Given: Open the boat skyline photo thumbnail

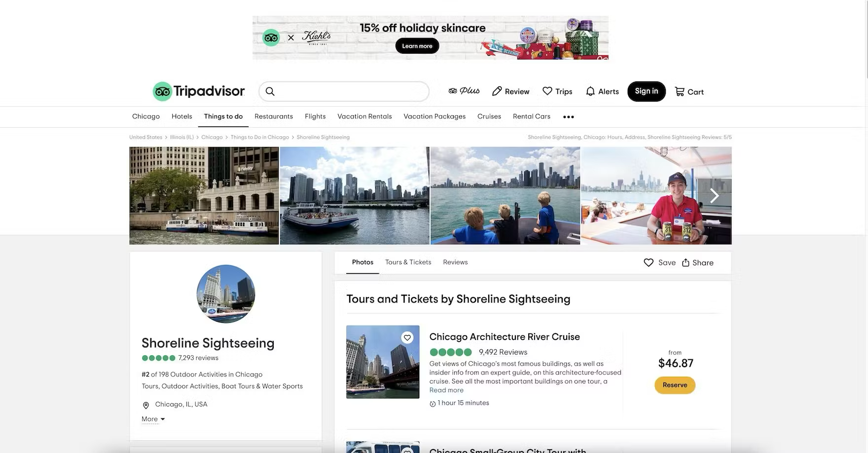Looking at the screenshot, I should coord(354,196).
